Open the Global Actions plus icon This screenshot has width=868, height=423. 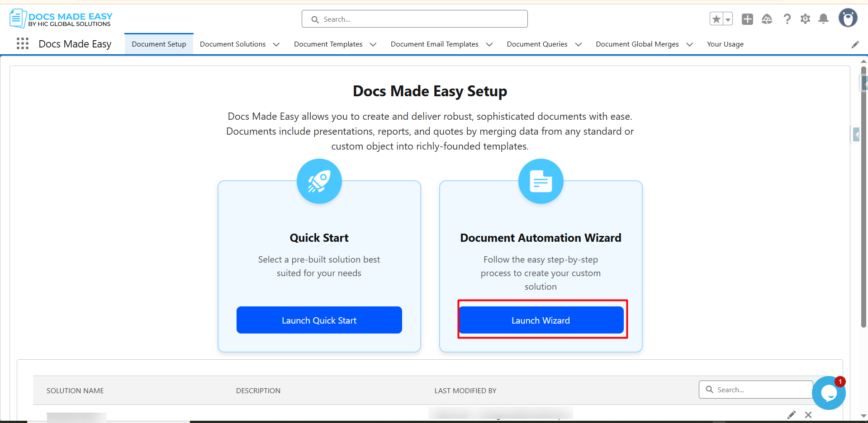tap(747, 19)
